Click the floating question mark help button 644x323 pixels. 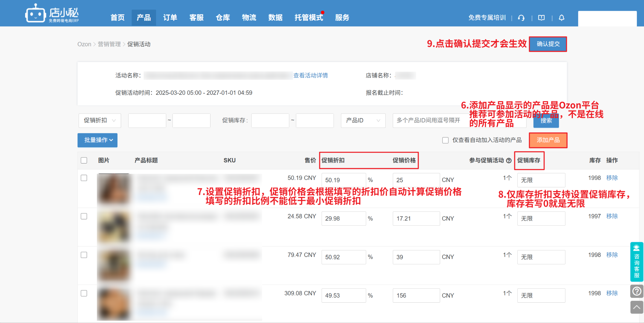(637, 291)
